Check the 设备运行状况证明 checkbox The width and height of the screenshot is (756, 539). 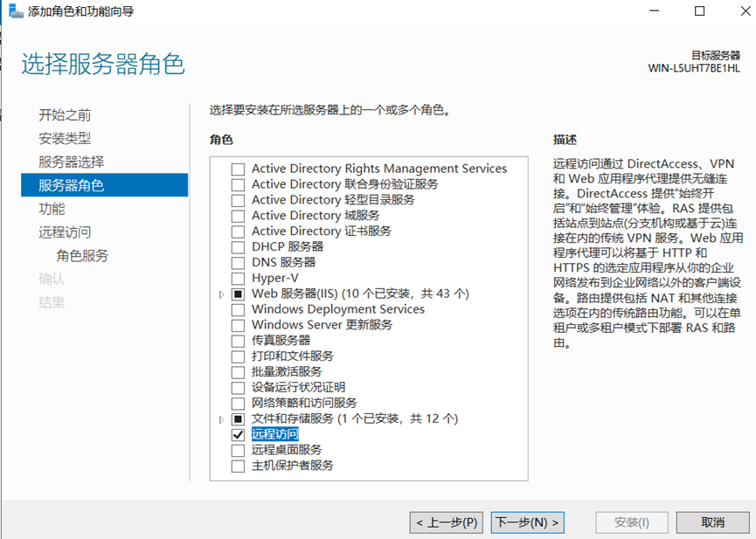(x=238, y=388)
